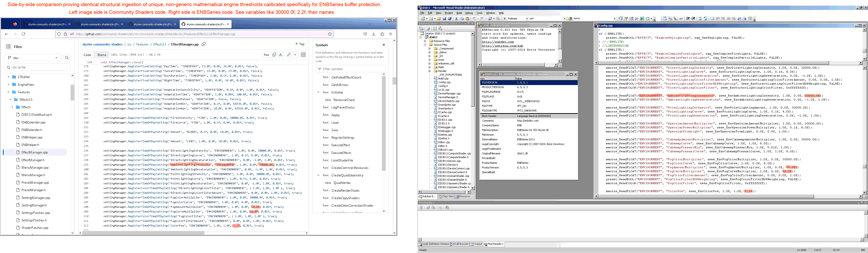
Task: Open Firefox extensions menu
Action: click(382, 34)
